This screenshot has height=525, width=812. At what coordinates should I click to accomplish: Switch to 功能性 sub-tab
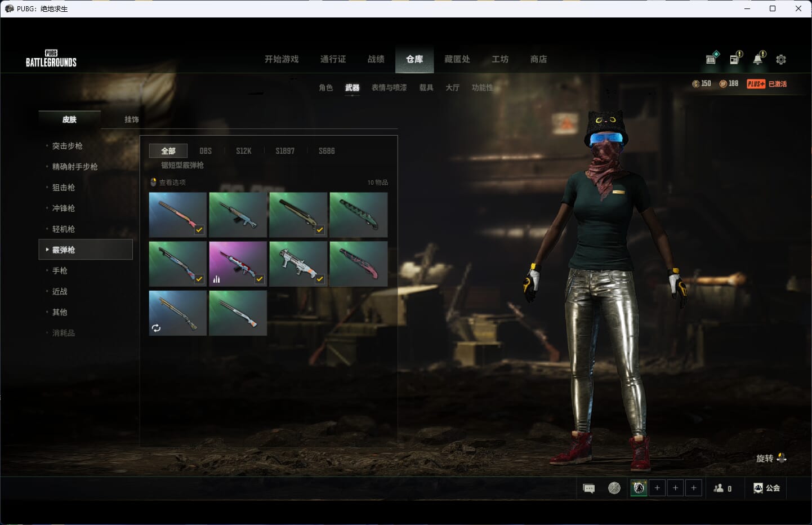[x=482, y=88]
